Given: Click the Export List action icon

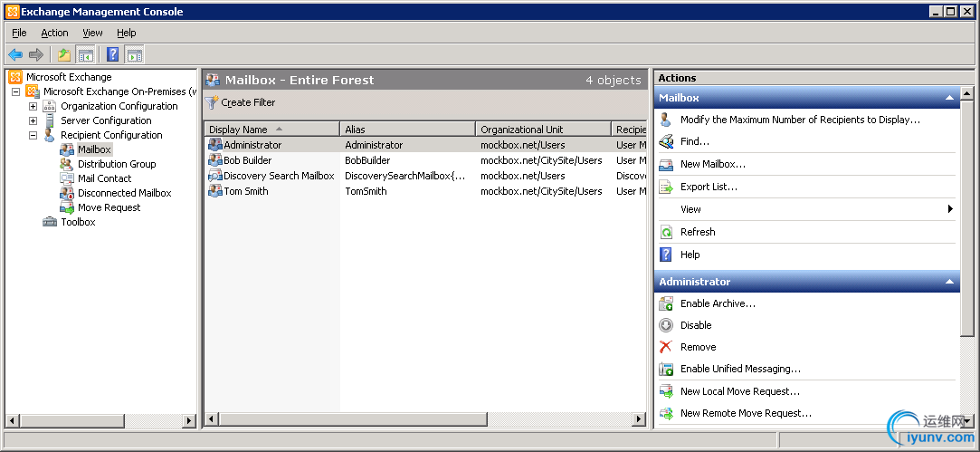Looking at the screenshot, I should [666, 187].
